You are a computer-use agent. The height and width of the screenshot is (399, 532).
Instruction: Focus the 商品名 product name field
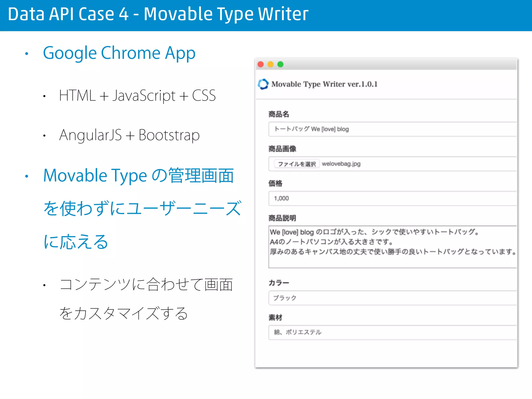(393, 129)
